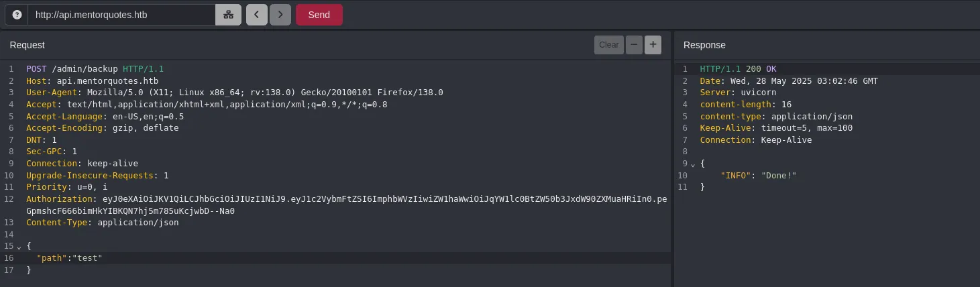Click the help question mark icon
Screen dimensions: 980x287
pos(17,15)
